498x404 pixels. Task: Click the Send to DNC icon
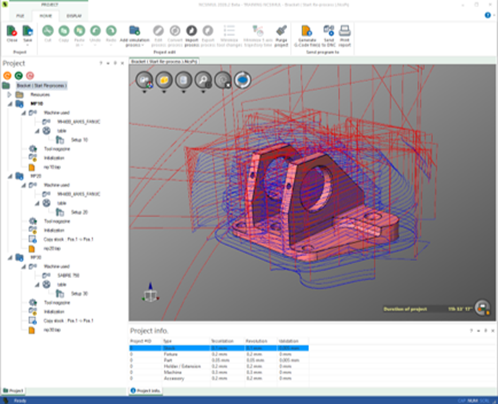click(x=329, y=31)
